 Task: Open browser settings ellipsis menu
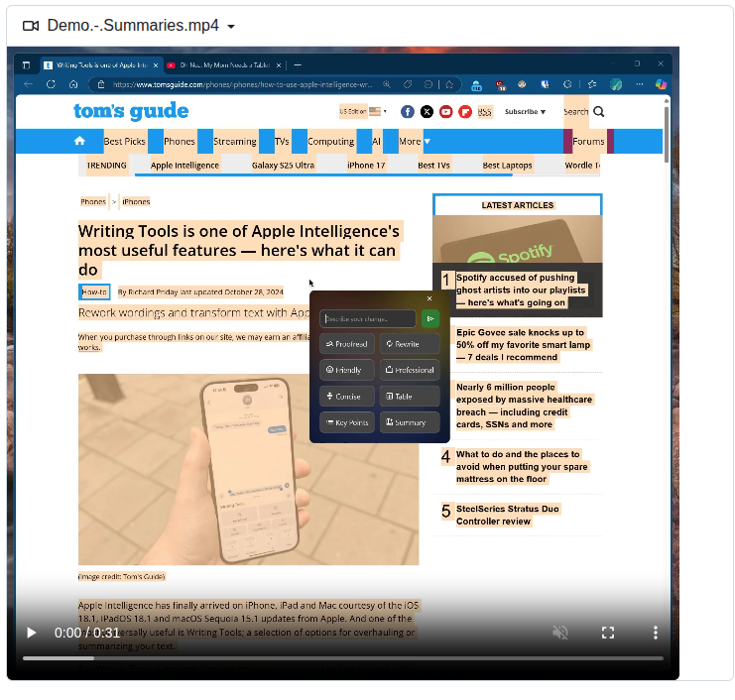[640, 84]
